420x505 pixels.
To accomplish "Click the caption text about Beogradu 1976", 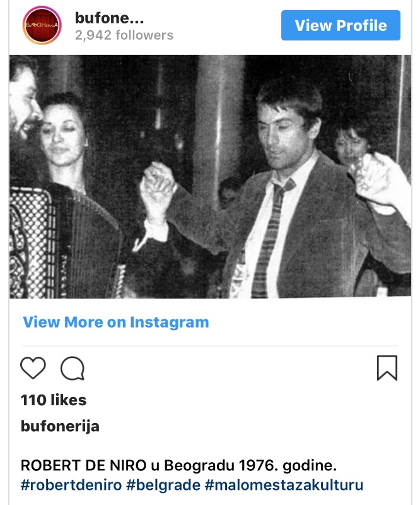I will [x=178, y=465].
